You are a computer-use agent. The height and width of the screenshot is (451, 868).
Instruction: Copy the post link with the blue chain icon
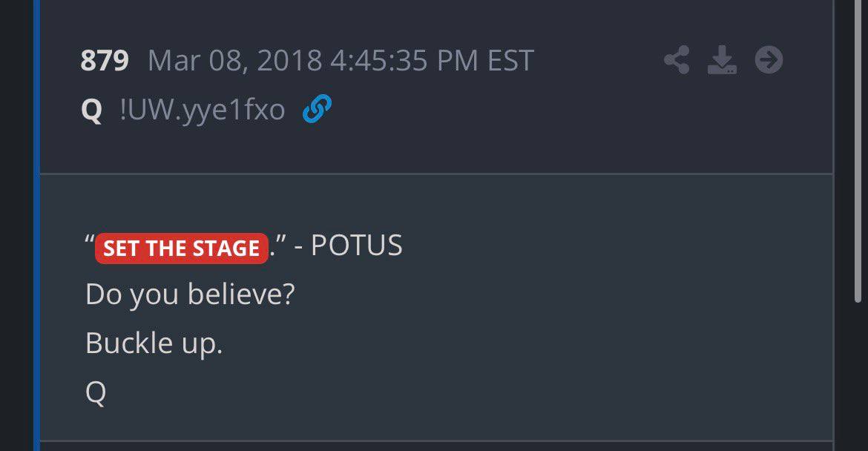click(318, 108)
